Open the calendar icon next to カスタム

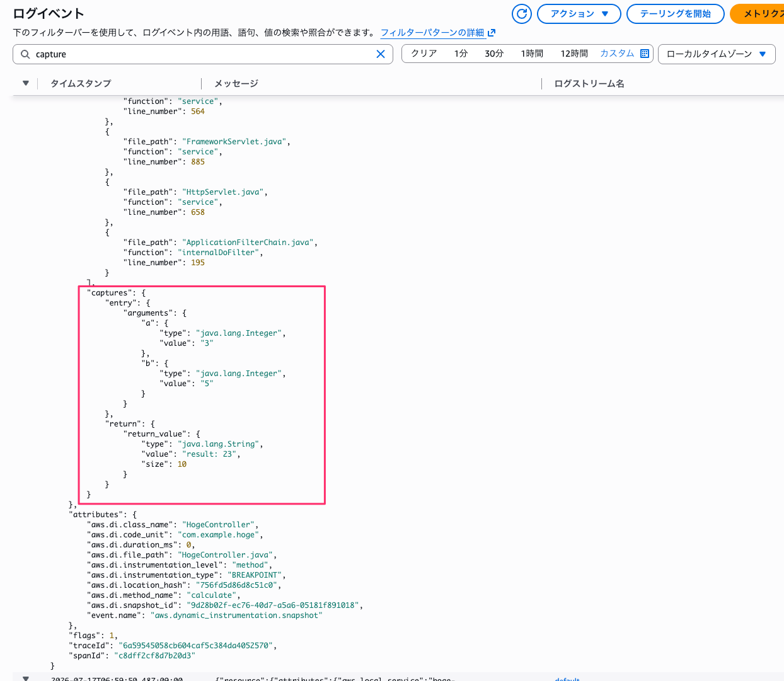pyautogui.click(x=645, y=54)
